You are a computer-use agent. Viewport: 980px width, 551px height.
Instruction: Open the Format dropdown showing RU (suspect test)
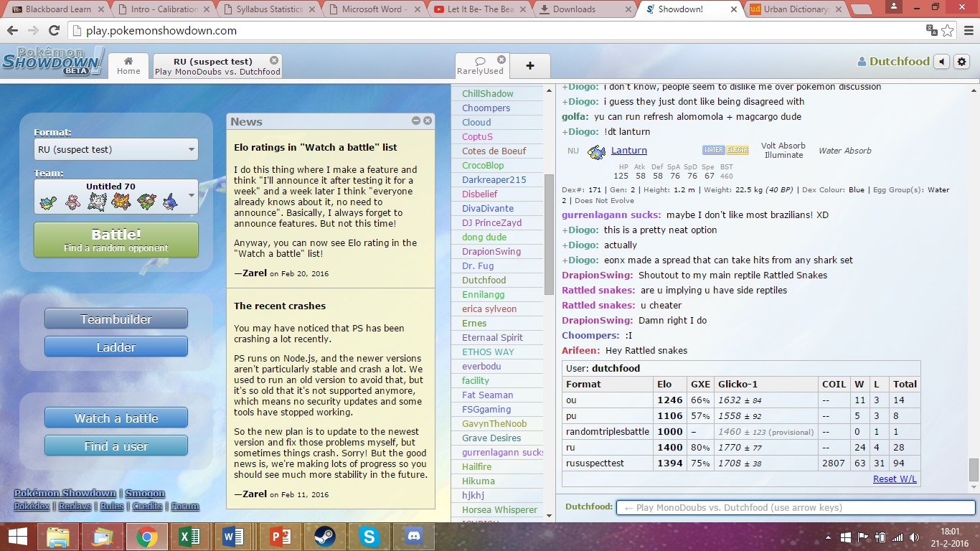tap(116, 149)
